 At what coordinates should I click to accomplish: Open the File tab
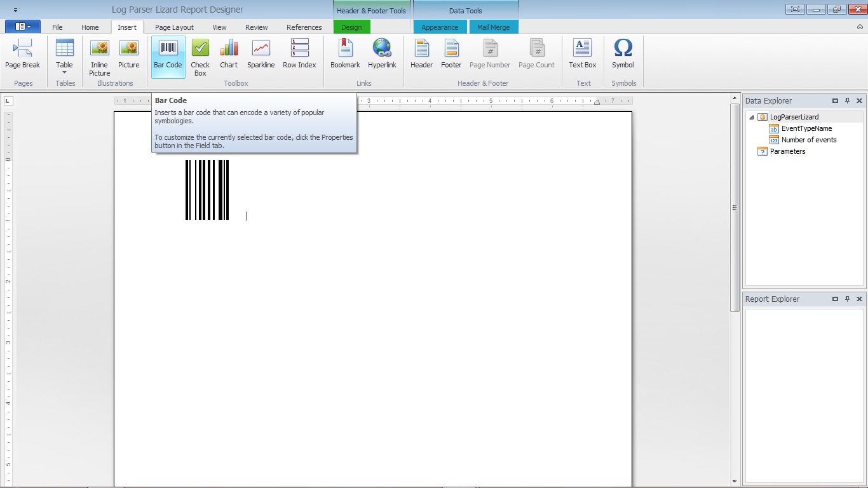[x=57, y=27]
